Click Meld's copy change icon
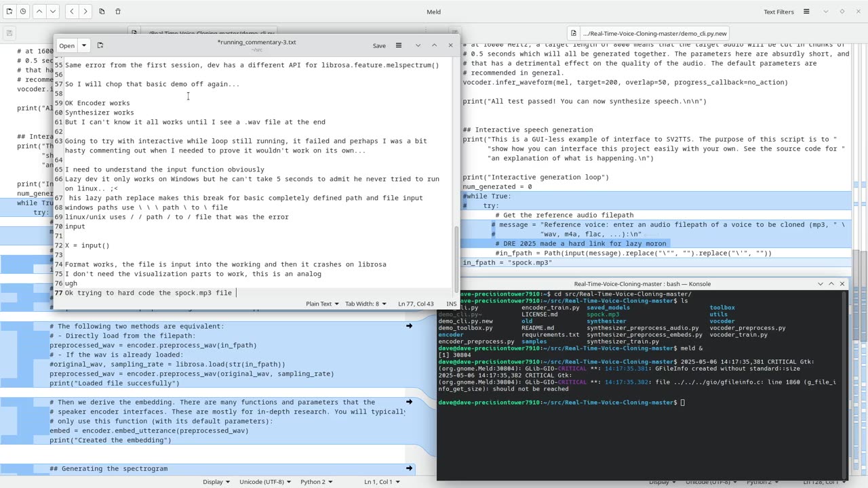The height and width of the screenshot is (488, 868). (x=102, y=12)
